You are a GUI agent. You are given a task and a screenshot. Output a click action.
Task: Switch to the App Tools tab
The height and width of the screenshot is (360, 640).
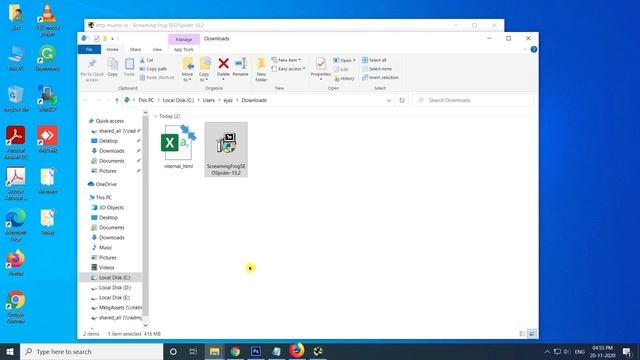(184, 49)
